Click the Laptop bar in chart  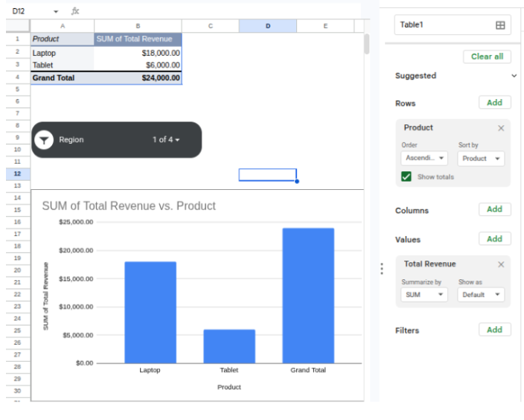click(x=150, y=313)
